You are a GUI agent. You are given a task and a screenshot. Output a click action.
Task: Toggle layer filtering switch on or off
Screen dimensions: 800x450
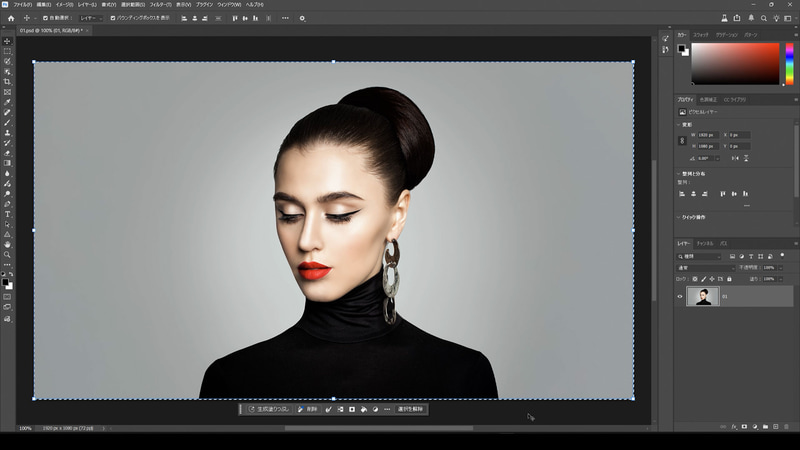pos(782,256)
